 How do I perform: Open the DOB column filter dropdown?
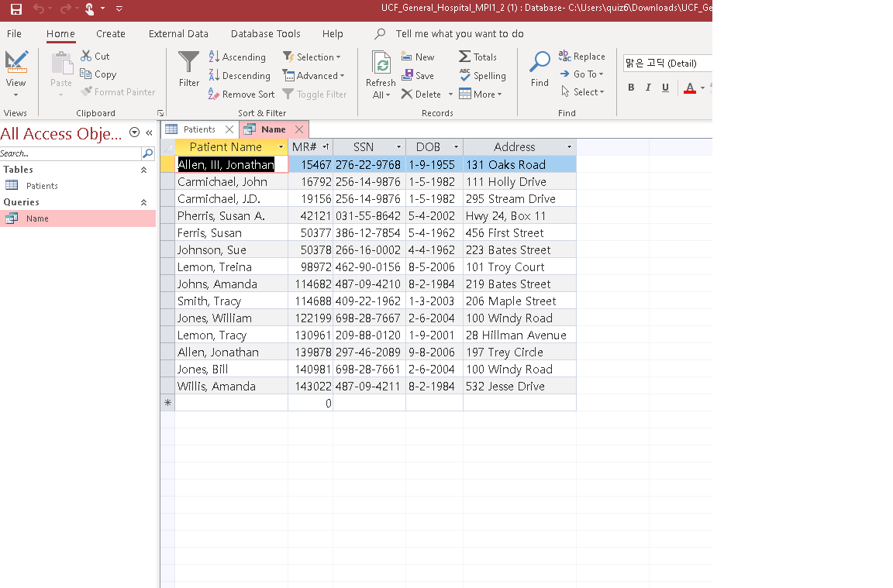click(456, 147)
